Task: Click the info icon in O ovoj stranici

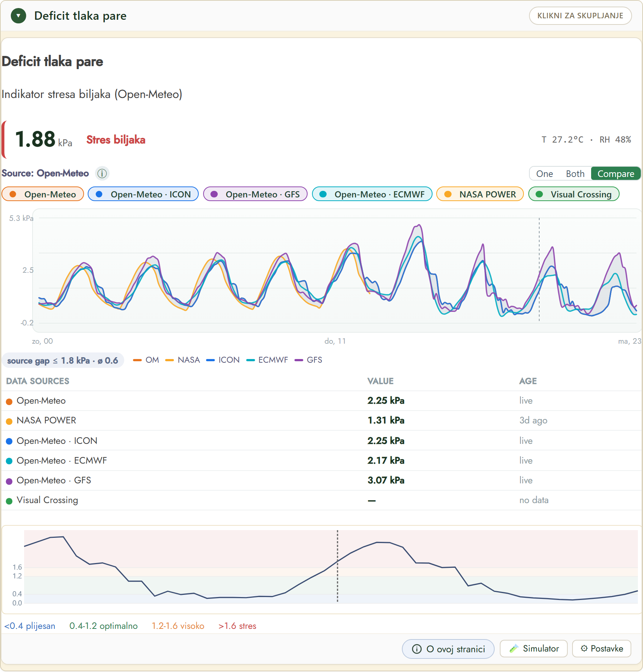Action: pos(417,649)
